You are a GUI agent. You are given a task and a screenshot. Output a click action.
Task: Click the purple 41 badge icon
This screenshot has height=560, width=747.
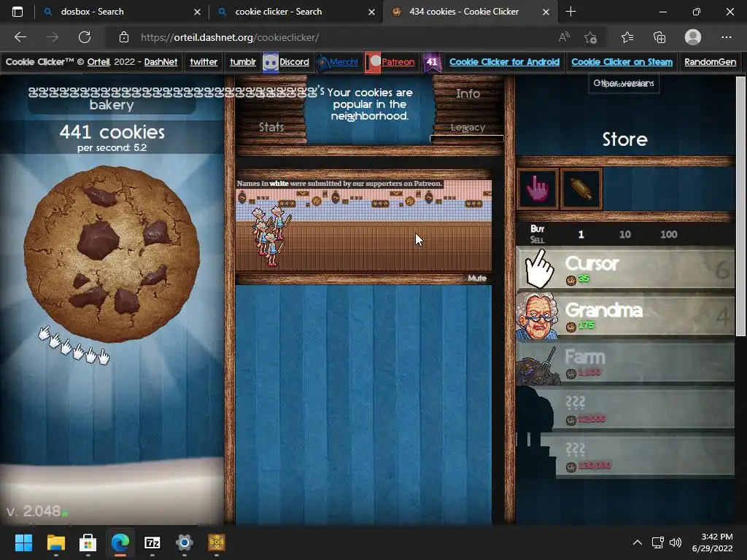[x=432, y=63]
